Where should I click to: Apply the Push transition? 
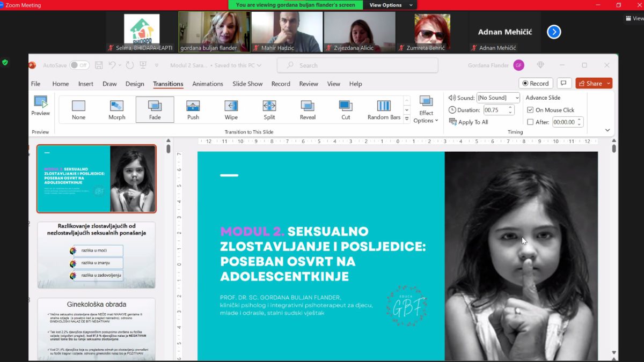(x=193, y=109)
